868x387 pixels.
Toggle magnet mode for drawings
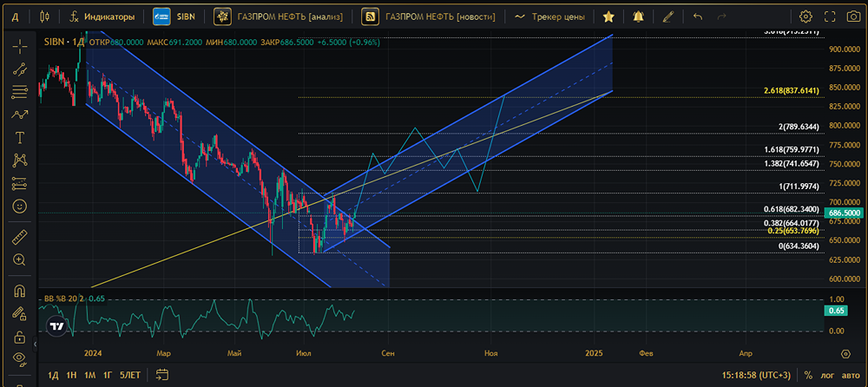(20, 290)
